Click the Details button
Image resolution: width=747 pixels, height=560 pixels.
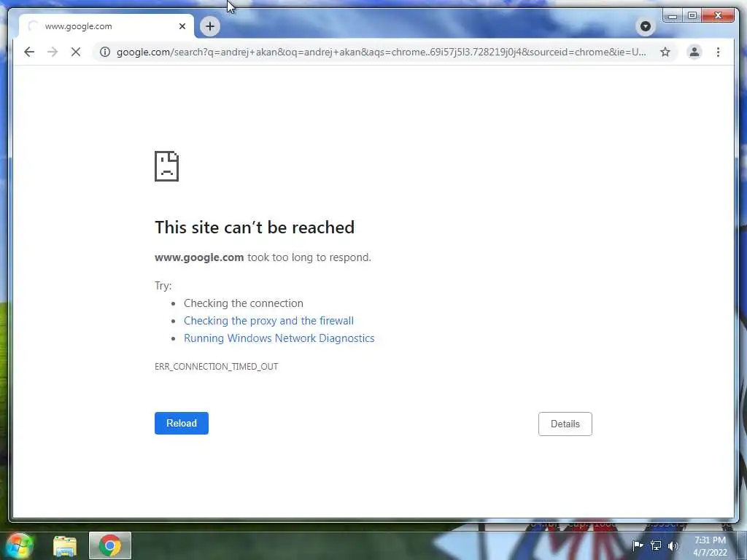pyautogui.click(x=565, y=424)
